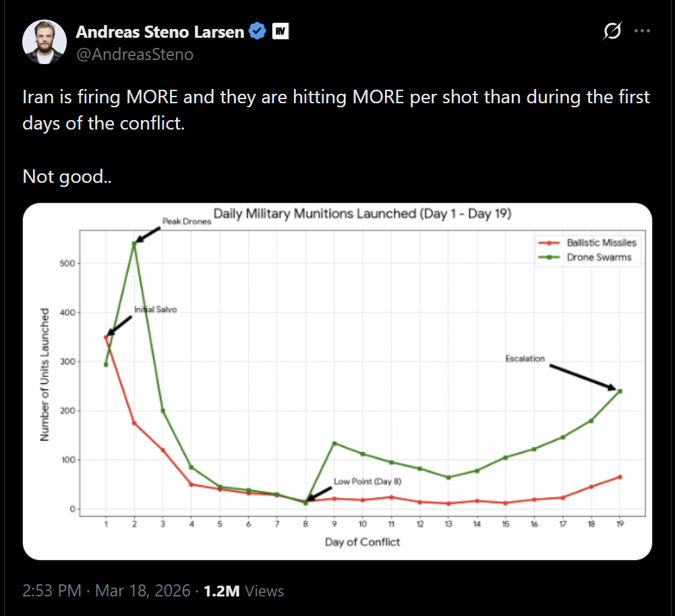Visit the @AndreasSteno handle link
This screenshot has width=675, height=616.
click(x=135, y=55)
